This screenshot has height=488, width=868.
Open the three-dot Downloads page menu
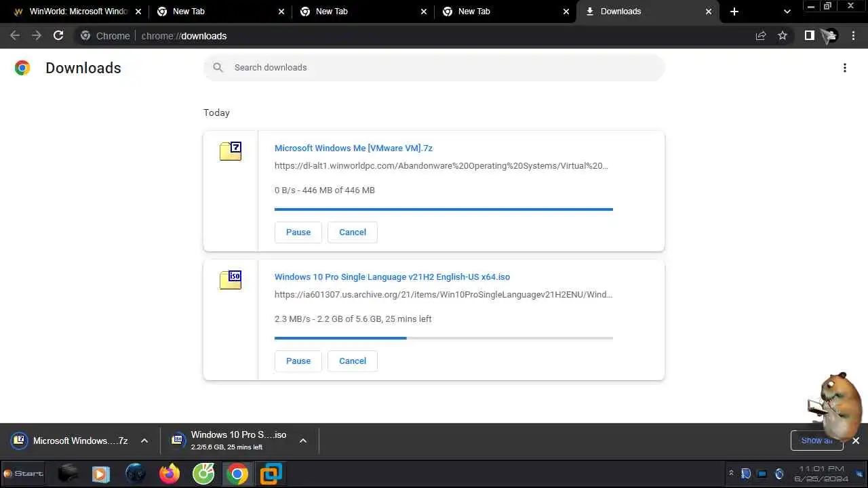845,68
